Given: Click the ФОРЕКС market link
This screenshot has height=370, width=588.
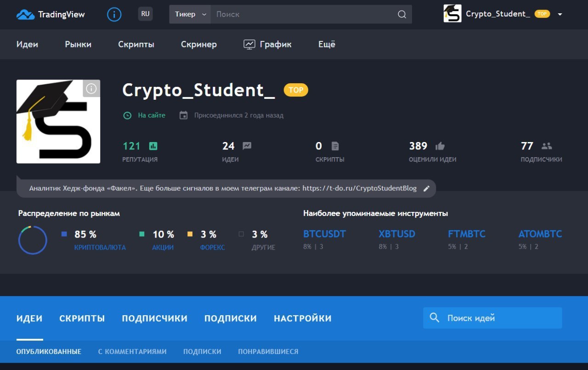Looking at the screenshot, I should (x=213, y=248).
